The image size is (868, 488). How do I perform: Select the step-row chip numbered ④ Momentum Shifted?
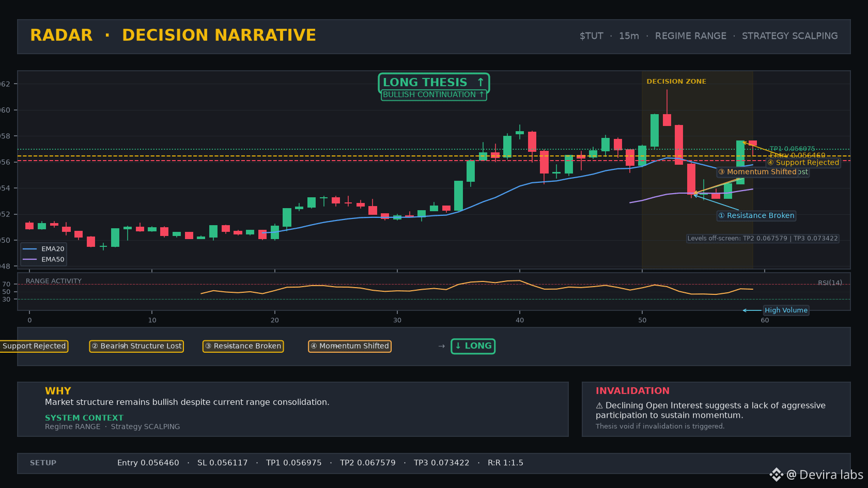(x=350, y=346)
